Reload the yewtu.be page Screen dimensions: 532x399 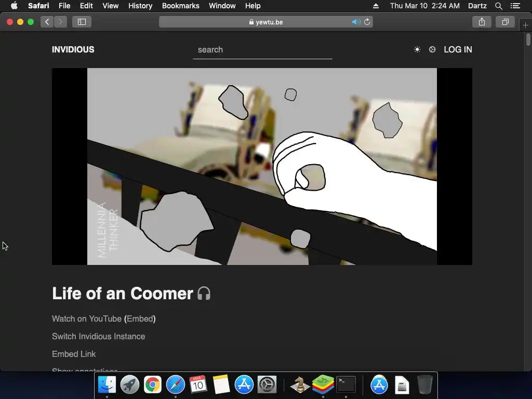click(367, 22)
